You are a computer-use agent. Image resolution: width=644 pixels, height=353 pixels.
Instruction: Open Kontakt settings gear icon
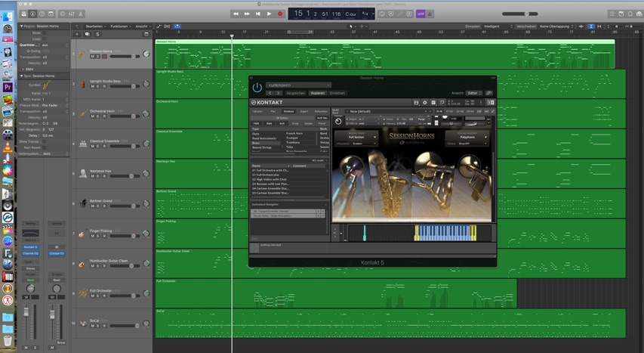pyautogui.click(x=424, y=103)
